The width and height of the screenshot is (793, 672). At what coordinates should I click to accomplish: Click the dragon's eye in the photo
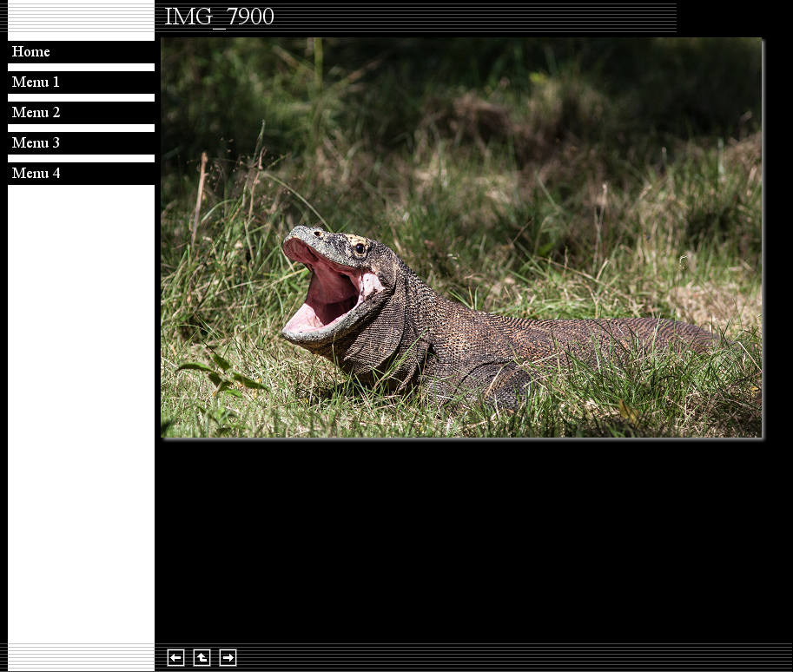point(360,249)
